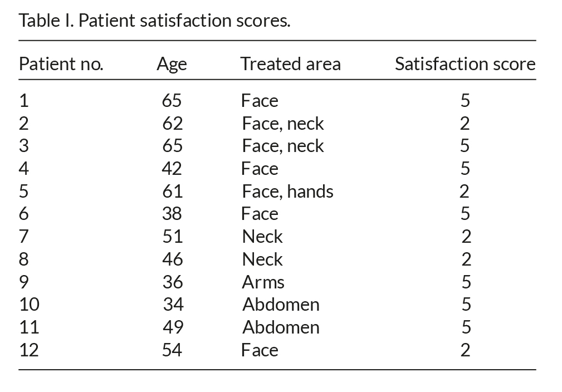Click the age value 38
This screenshot has width=562, height=392.
click(173, 214)
